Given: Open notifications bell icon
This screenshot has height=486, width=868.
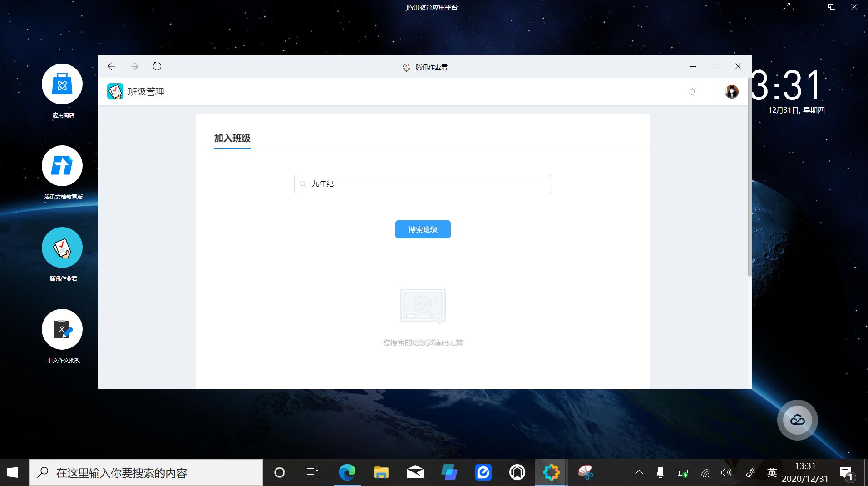Looking at the screenshot, I should pyautogui.click(x=692, y=92).
